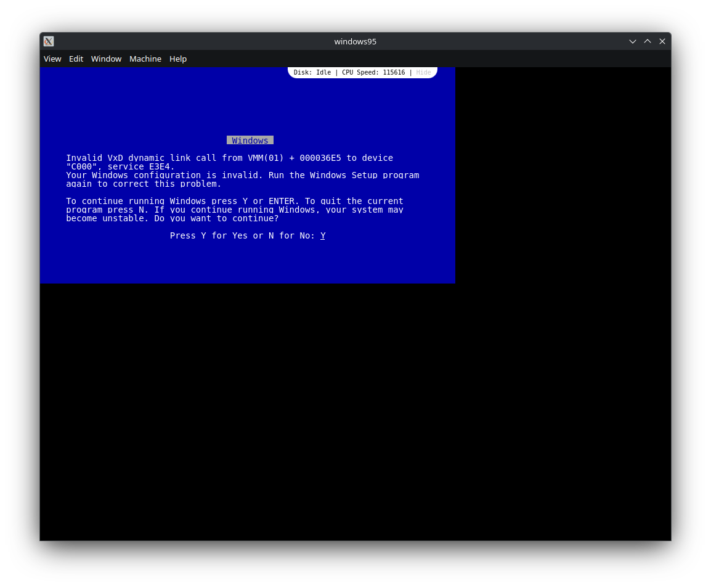
Task: Click the 'To continue running Windows press Y' line
Action: click(x=234, y=201)
